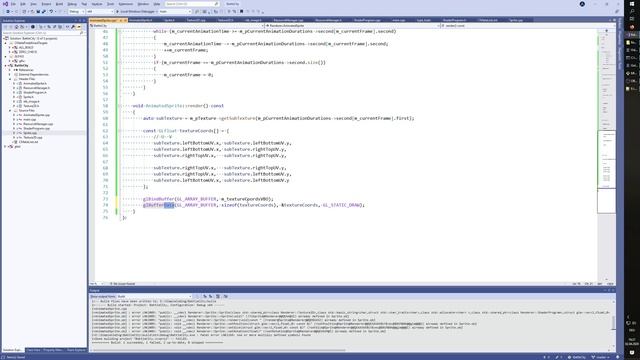This screenshot has height=360, width=640.
Task: Collapse the Source Files folder
Action: pyautogui.click(x=10, y=110)
